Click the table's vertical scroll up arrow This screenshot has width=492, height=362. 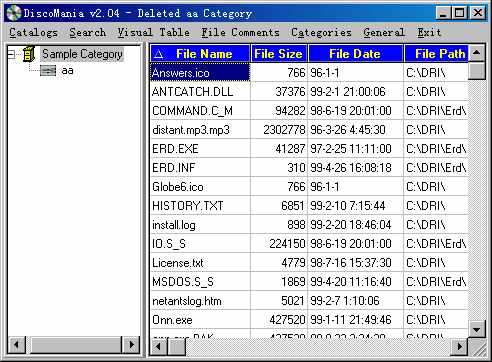[477, 53]
